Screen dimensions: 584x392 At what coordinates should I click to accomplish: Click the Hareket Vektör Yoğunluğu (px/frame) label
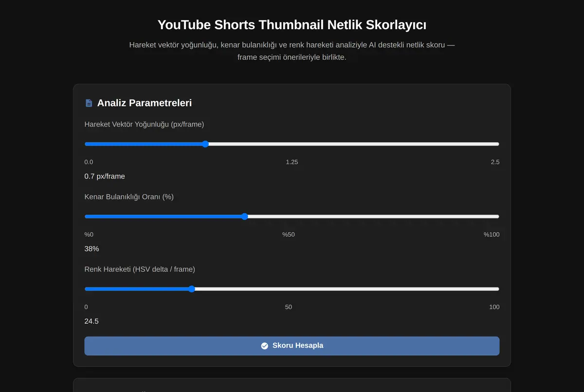(144, 125)
